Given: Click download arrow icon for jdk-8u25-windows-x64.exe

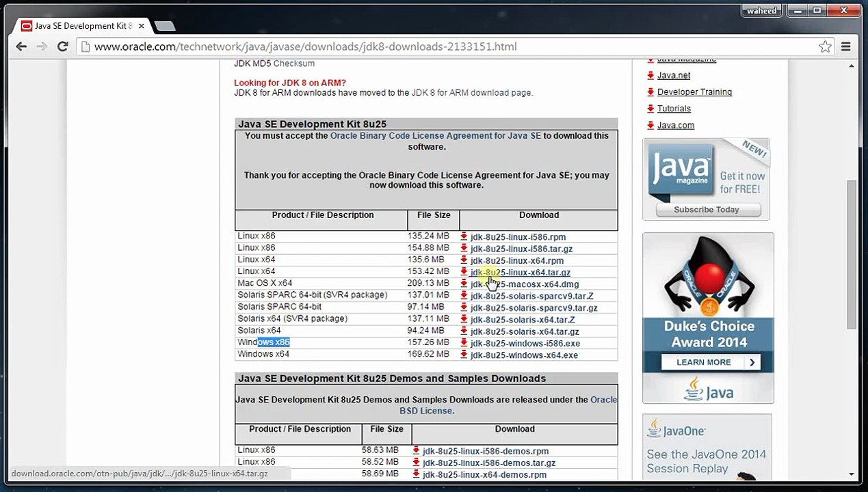Looking at the screenshot, I should tap(464, 354).
